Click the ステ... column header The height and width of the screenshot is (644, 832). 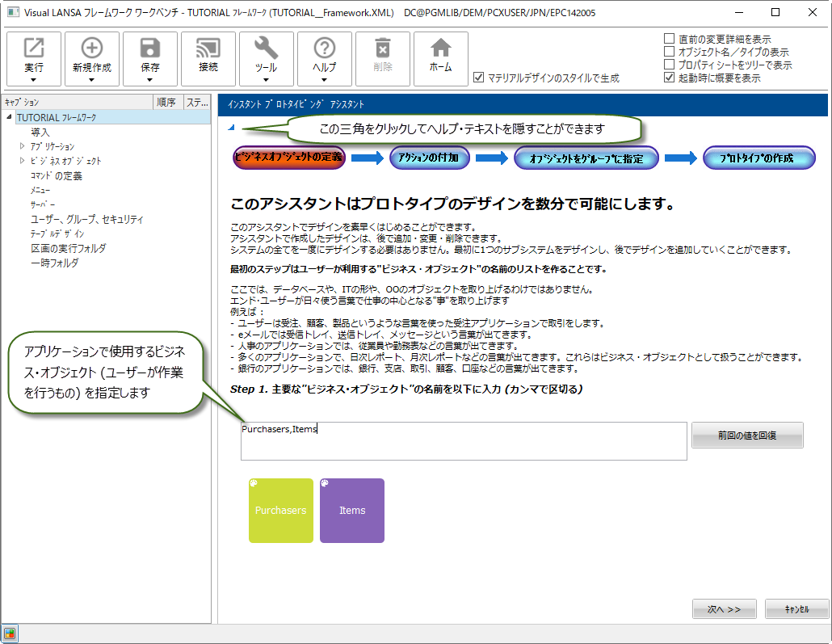click(197, 102)
